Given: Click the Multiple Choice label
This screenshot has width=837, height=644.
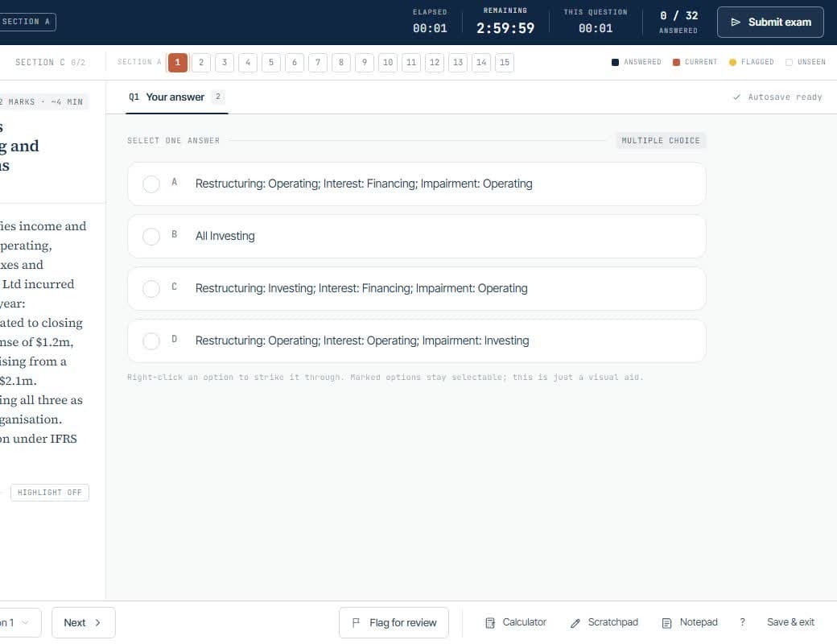Looking at the screenshot, I should (661, 140).
